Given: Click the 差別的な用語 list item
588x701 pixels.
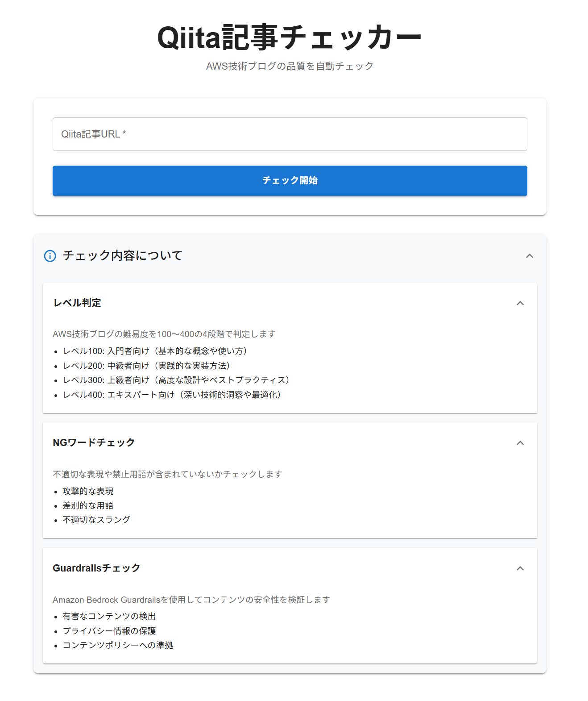Looking at the screenshot, I should (x=88, y=505).
